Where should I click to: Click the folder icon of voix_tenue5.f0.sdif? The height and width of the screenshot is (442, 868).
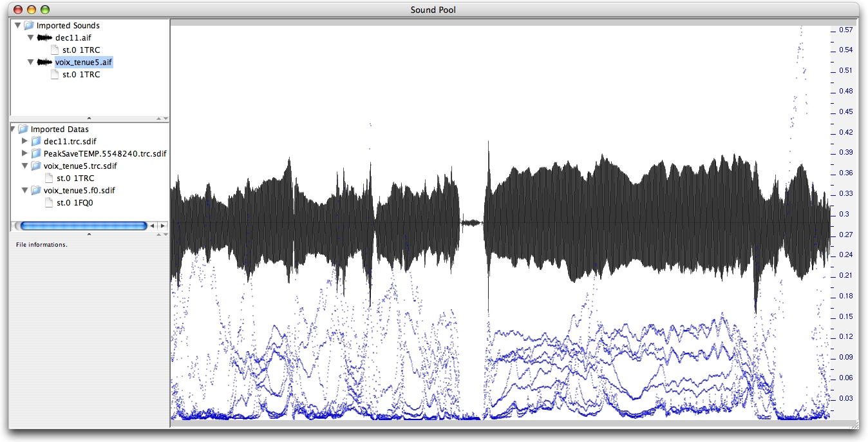click(36, 191)
